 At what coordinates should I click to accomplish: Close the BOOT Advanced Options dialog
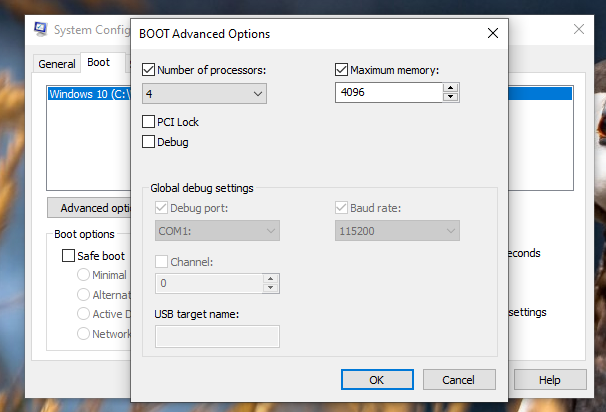click(x=492, y=34)
